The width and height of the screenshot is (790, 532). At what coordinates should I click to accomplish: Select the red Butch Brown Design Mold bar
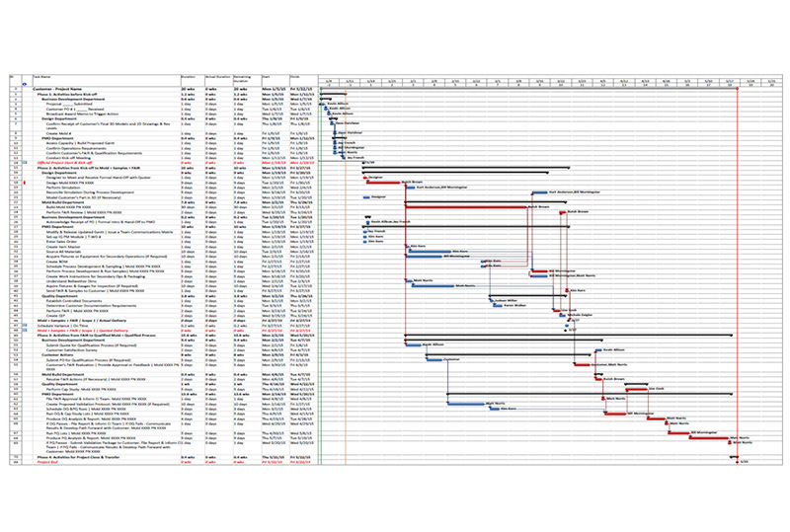[x=383, y=184]
